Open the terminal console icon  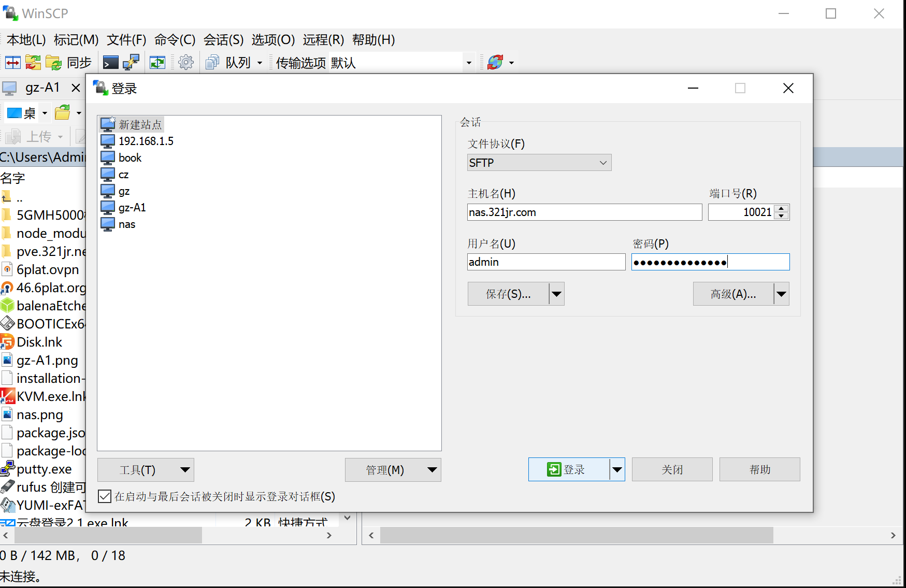pyautogui.click(x=110, y=63)
